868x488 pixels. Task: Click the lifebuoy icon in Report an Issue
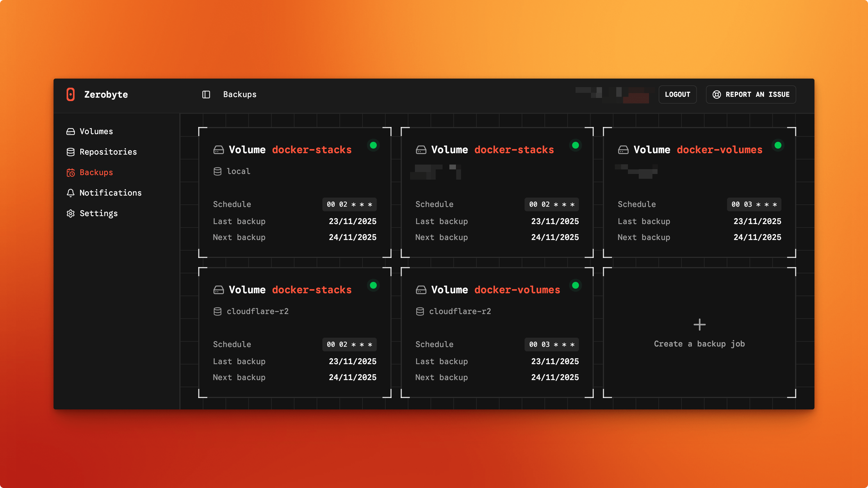(716, 94)
